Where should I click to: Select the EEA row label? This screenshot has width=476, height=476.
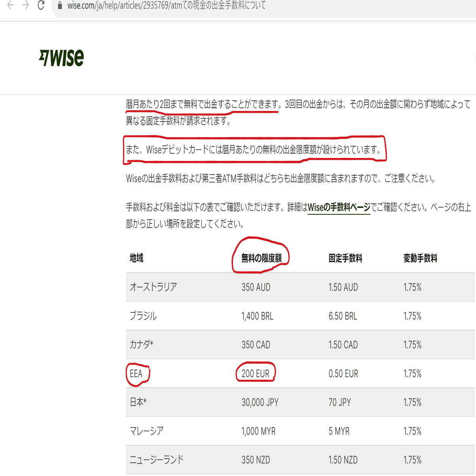pos(136,374)
